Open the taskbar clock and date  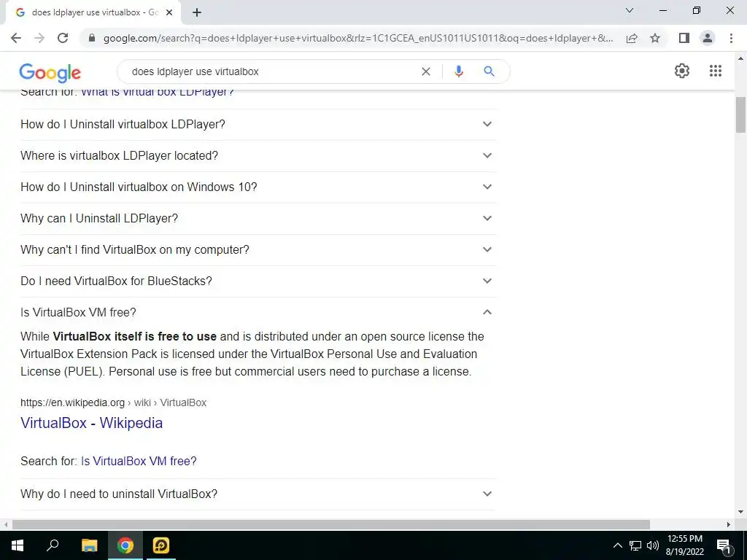coord(684,545)
